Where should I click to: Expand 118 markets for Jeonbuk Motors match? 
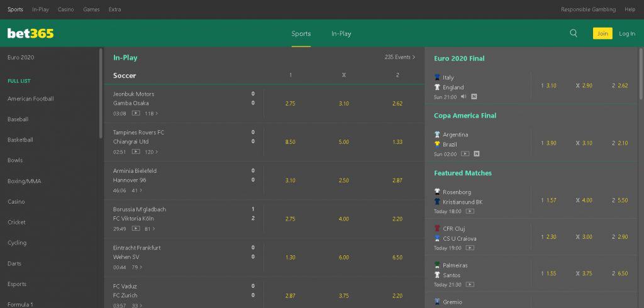click(151, 113)
